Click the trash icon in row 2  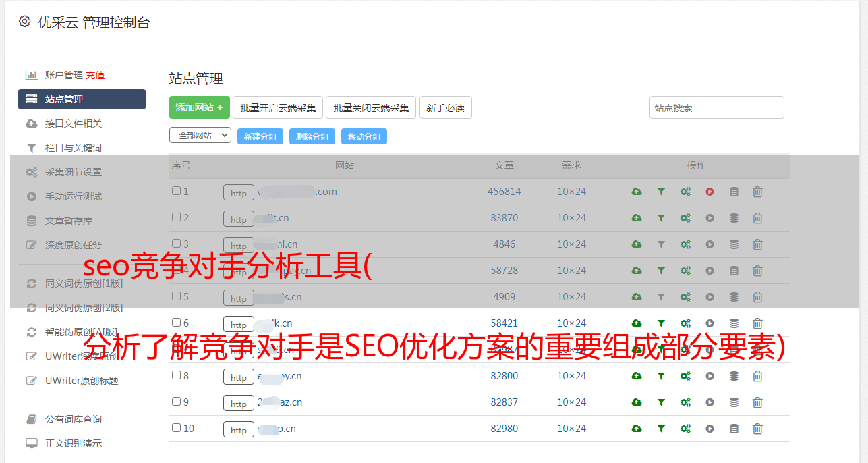pos(757,218)
